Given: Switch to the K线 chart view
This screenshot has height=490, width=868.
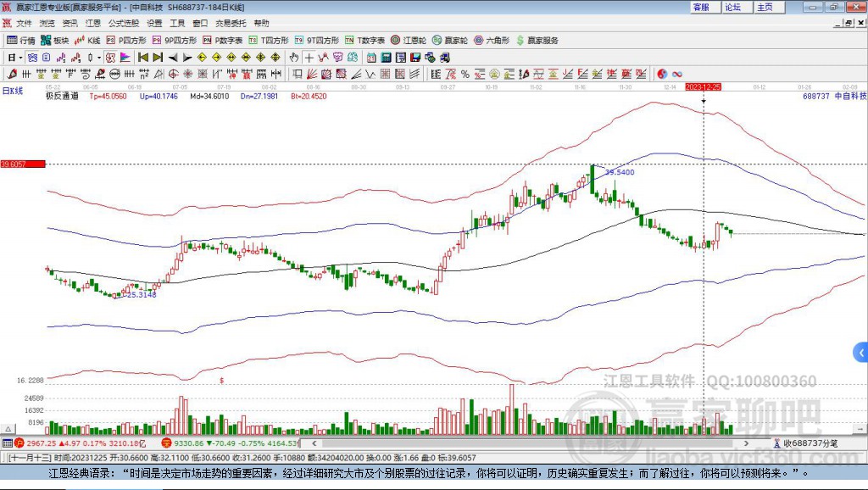Looking at the screenshot, I should click(87, 41).
